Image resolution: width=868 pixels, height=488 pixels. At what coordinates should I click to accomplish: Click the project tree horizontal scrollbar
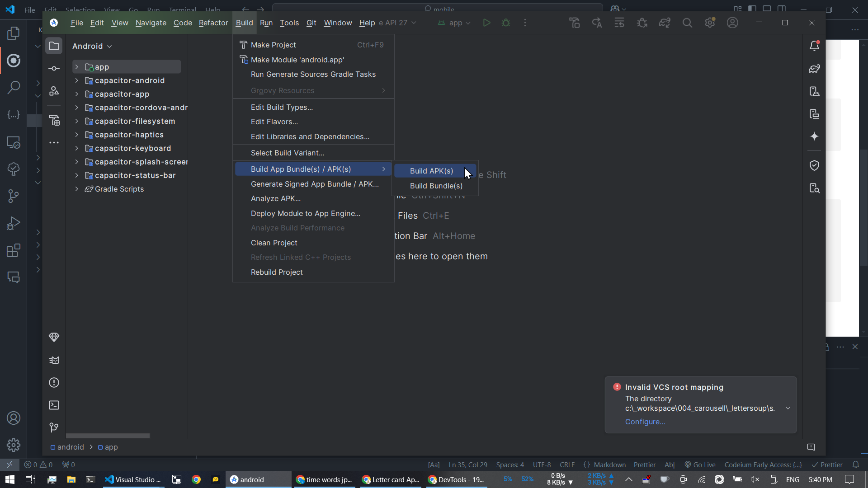pyautogui.click(x=108, y=436)
